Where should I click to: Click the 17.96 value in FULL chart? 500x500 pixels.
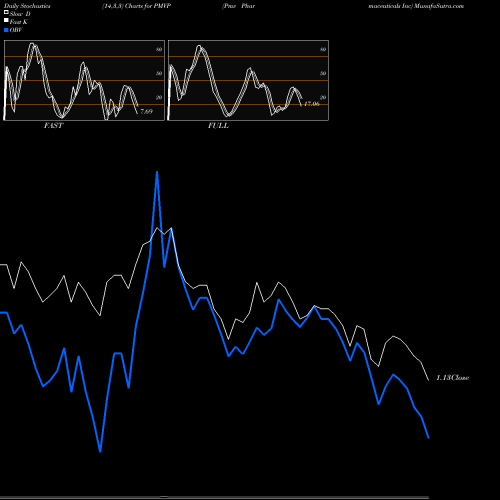(312, 104)
